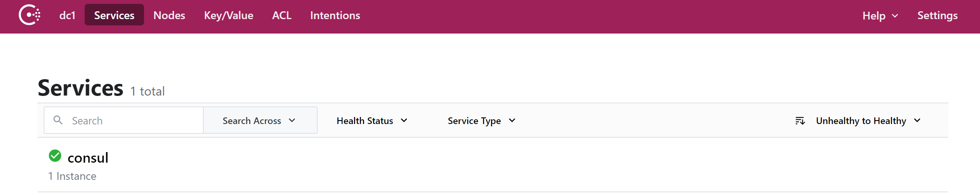Image resolution: width=980 pixels, height=195 pixels.
Task: Click the Consul logo icon
Action: coord(30,15)
